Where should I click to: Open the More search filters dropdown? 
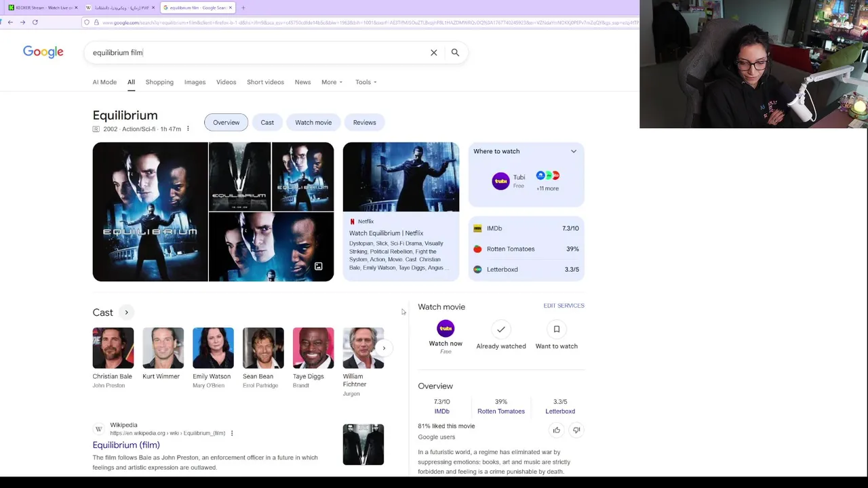point(332,82)
